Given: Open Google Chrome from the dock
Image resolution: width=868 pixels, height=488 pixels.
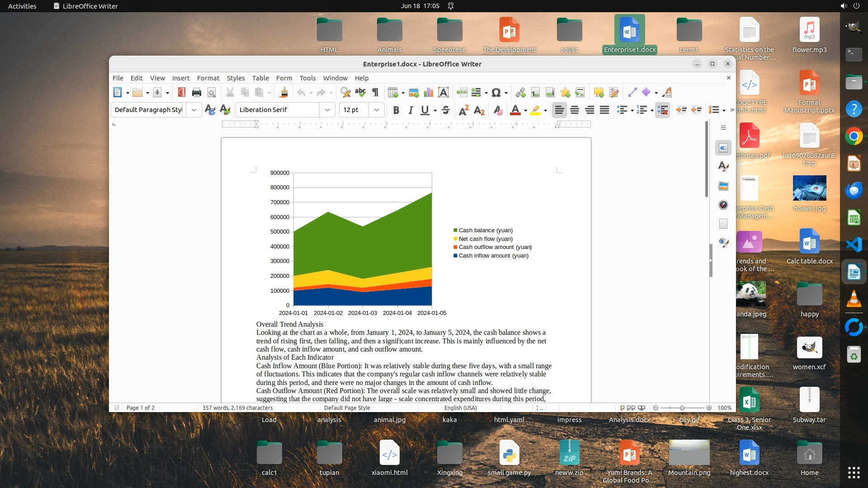Looking at the screenshot, I should [854, 136].
